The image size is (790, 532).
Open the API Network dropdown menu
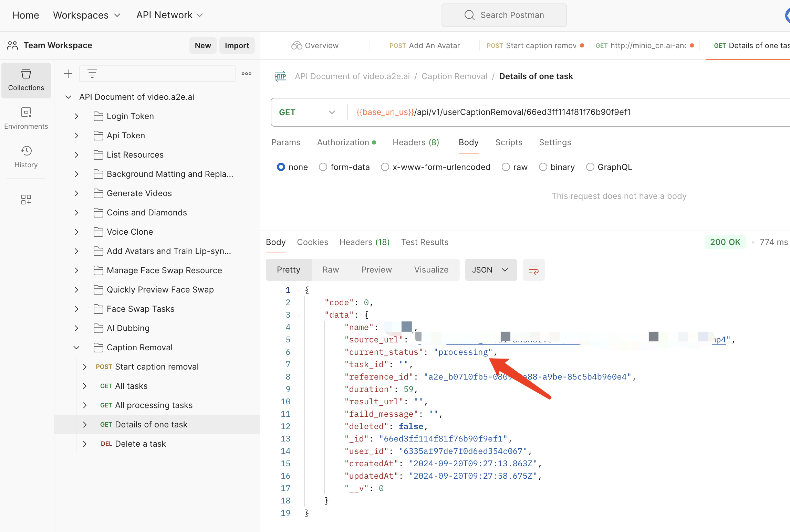170,15
